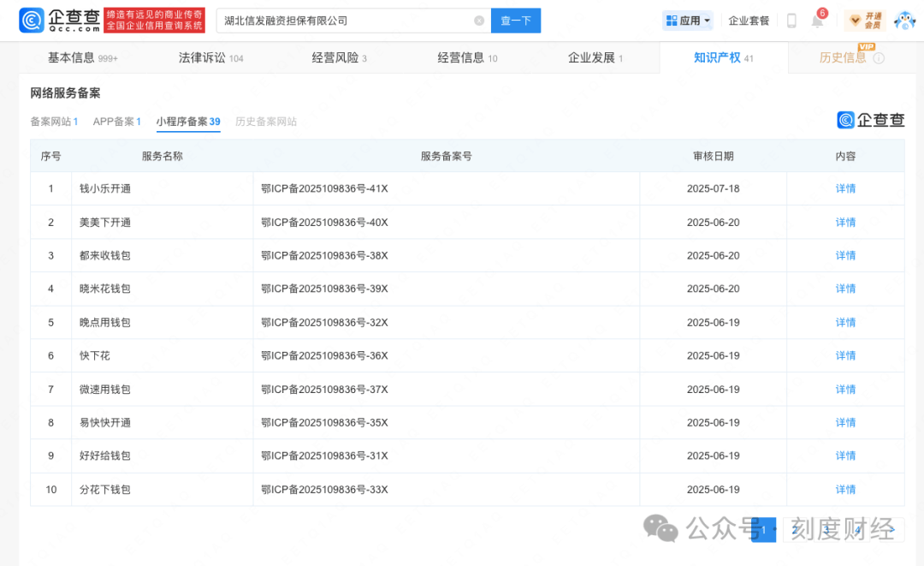This screenshot has width=924, height=566.
Task: Click the mobile phone icon in top bar
Action: point(791,21)
